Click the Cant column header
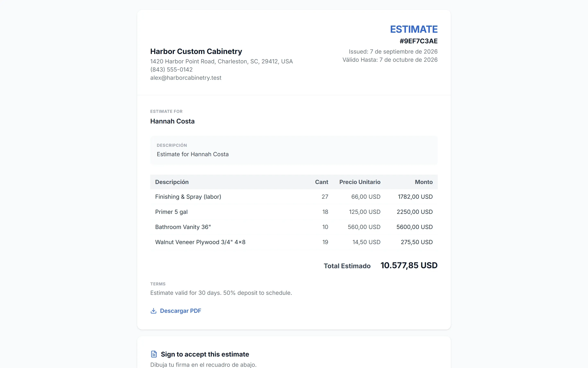The image size is (588, 368). point(321,182)
